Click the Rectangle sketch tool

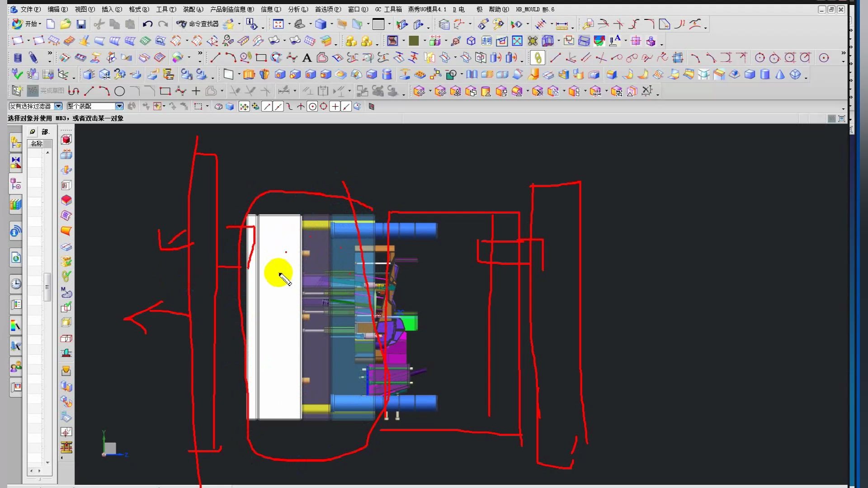(x=165, y=91)
